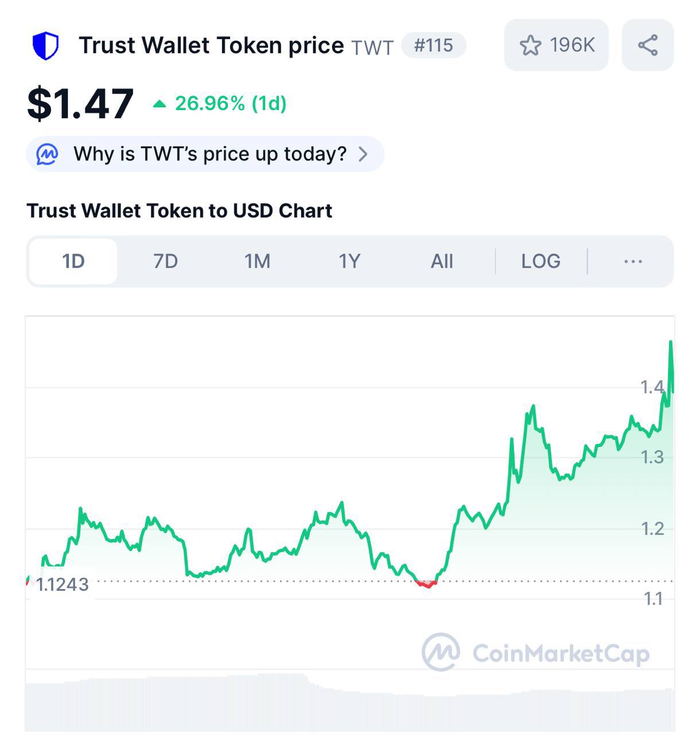The width and height of the screenshot is (700, 734).
Task: Click the CoinMarketCap AI chat icon
Action: [x=47, y=154]
